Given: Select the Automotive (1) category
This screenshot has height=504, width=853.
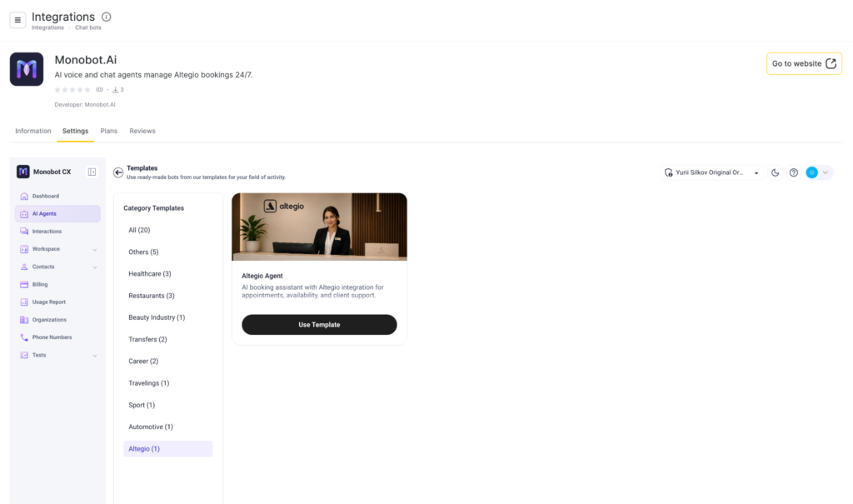Looking at the screenshot, I should [167, 427].
